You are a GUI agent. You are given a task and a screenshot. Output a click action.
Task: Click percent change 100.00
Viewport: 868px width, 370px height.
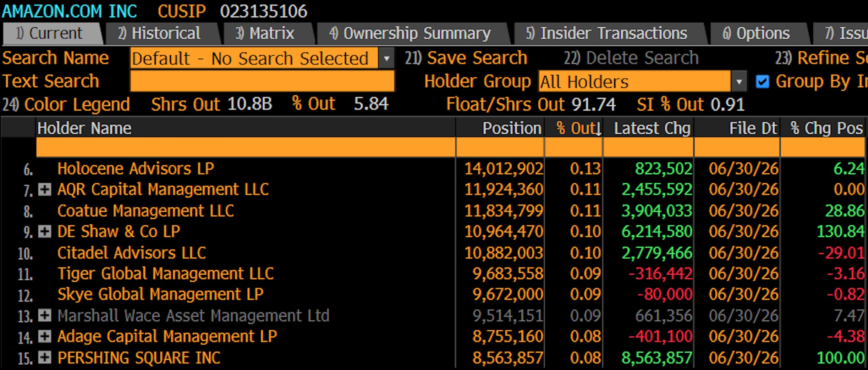tap(840, 358)
